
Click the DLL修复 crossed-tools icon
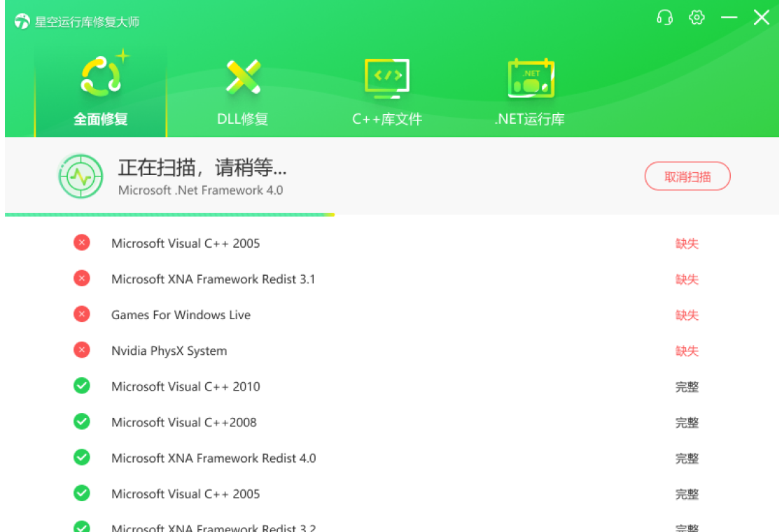243,76
